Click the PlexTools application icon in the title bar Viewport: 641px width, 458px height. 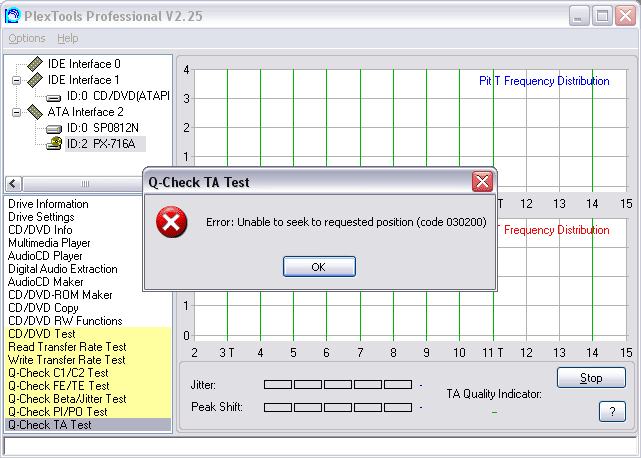point(13,16)
